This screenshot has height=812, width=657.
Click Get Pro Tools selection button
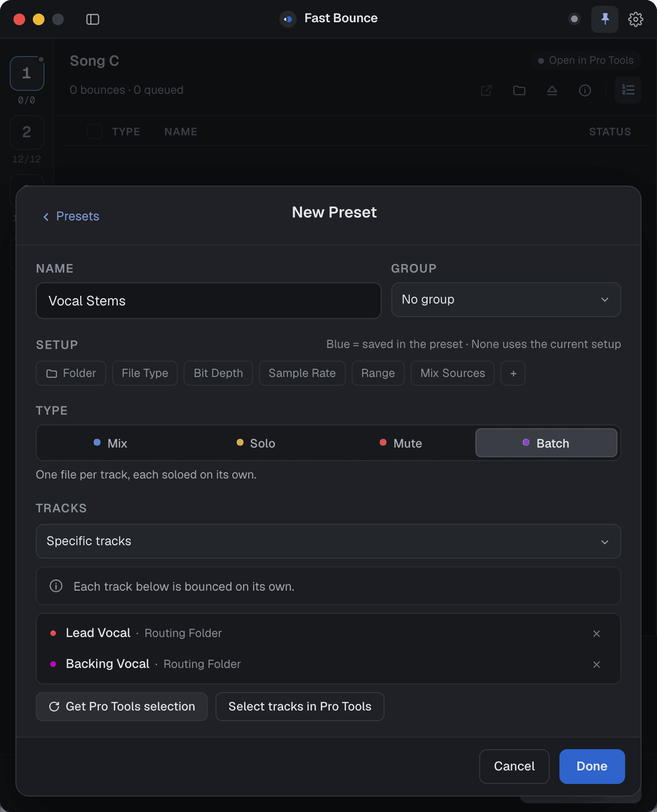click(x=122, y=707)
